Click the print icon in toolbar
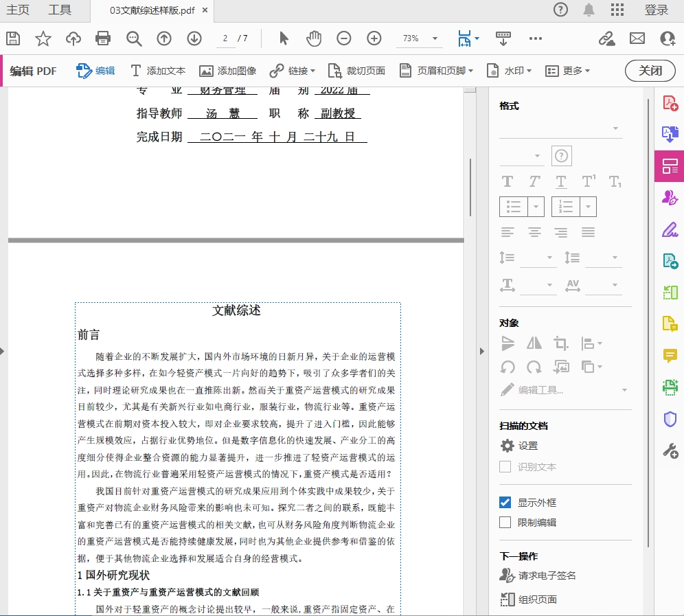Viewport: 684px width, 616px height. click(103, 38)
